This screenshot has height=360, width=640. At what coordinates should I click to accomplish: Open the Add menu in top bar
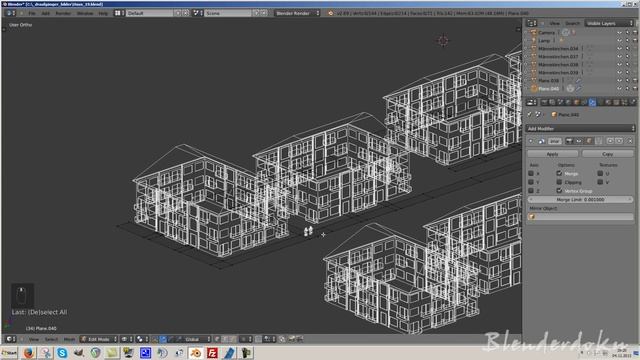45,13
